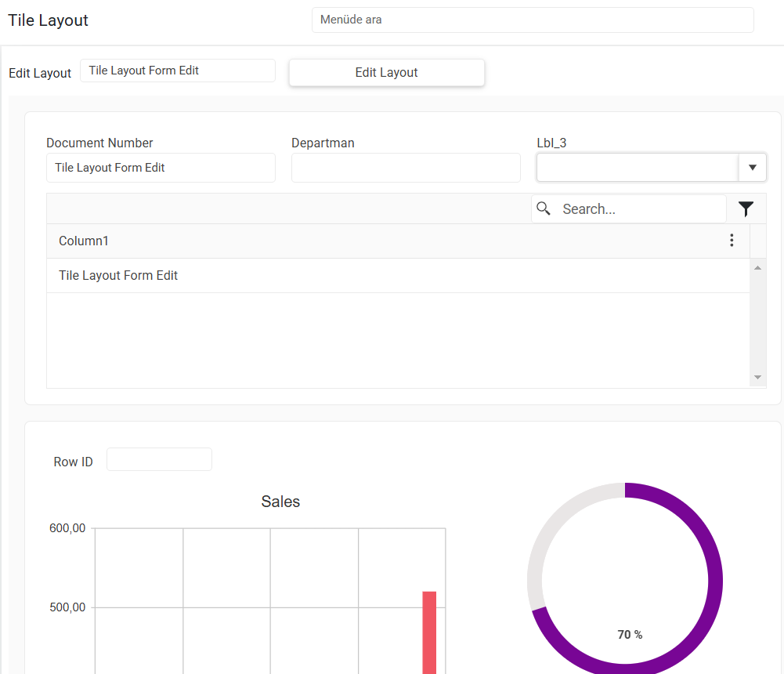Click the red bar in Sales chart

coord(429,632)
